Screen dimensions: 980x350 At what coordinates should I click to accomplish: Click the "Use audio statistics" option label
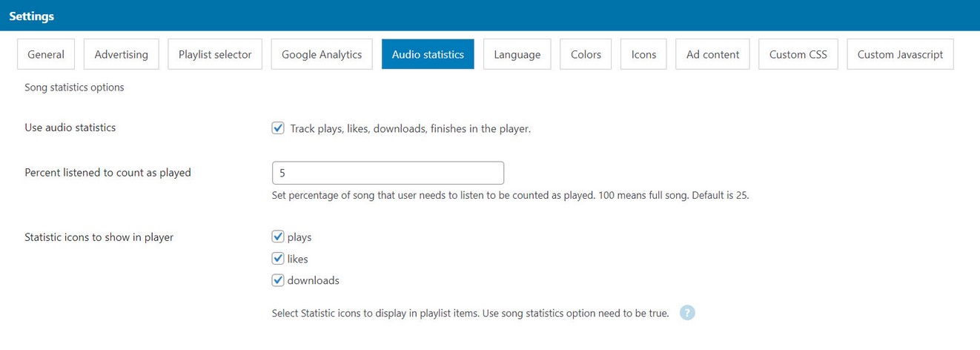pos(70,128)
